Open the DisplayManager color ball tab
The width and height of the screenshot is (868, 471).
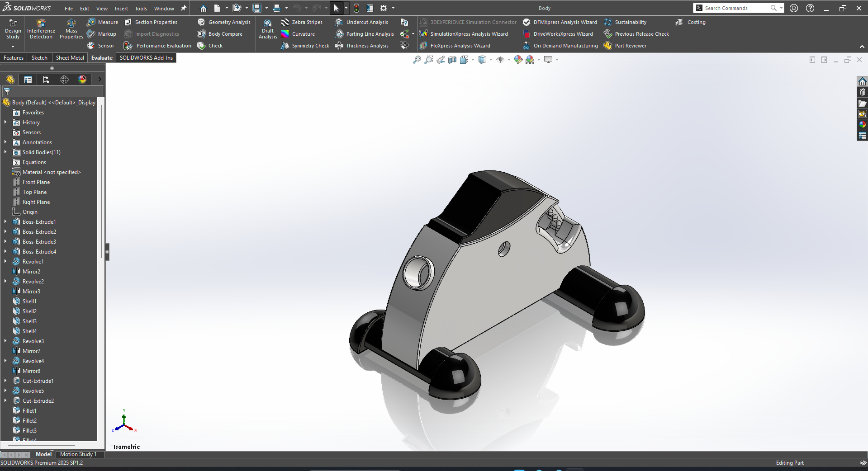coord(82,80)
